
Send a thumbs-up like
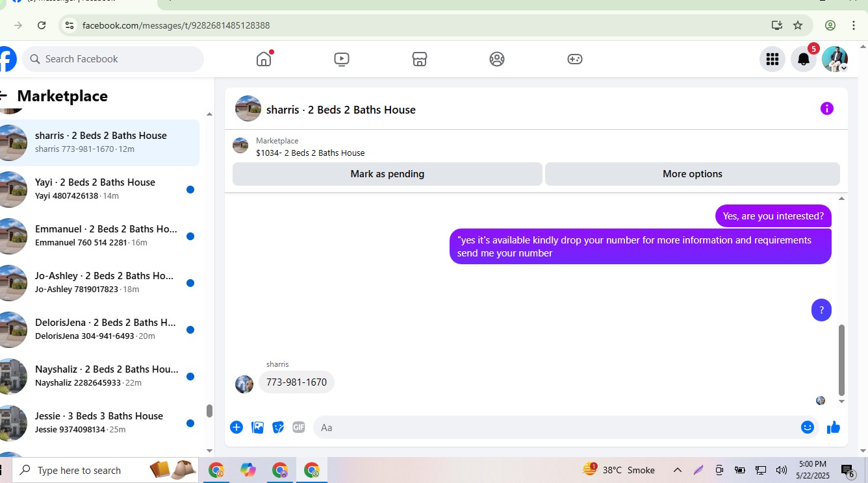(x=834, y=427)
